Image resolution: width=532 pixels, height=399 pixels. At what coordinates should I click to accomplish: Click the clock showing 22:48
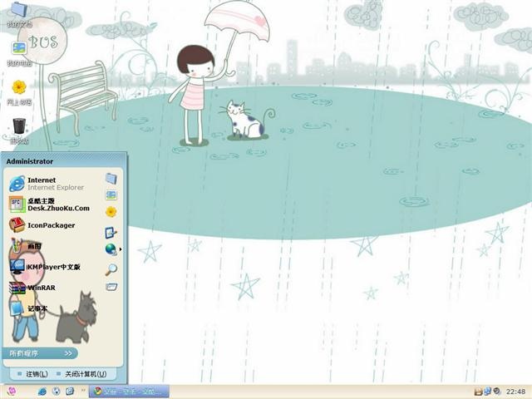pyautogui.click(x=515, y=392)
